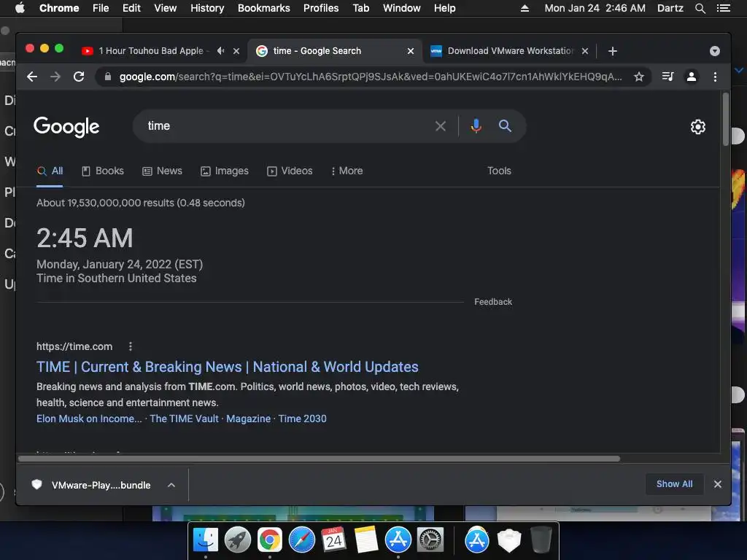This screenshot has height=560, width=747.
Task: Open Time 2030 sitelink
Action: click(303, 419)
